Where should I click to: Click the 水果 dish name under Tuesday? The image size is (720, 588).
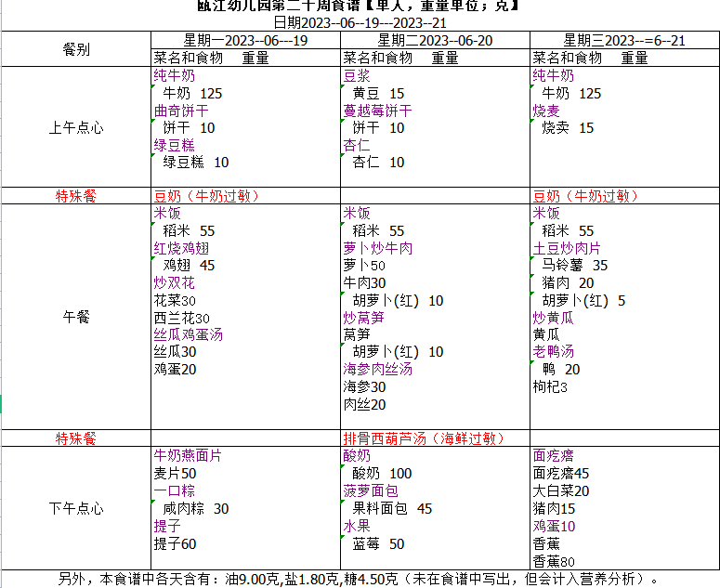(x=357, y=526)
